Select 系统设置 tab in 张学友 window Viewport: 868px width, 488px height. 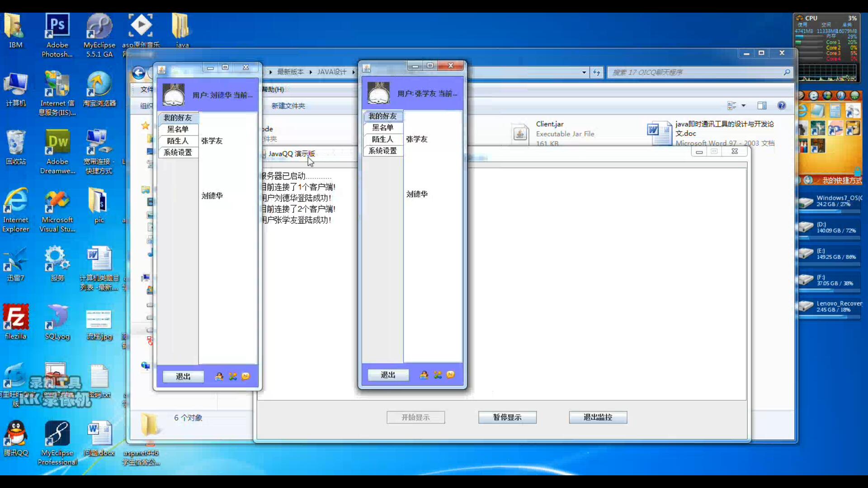pyautogui.click(x=382, y=151)
